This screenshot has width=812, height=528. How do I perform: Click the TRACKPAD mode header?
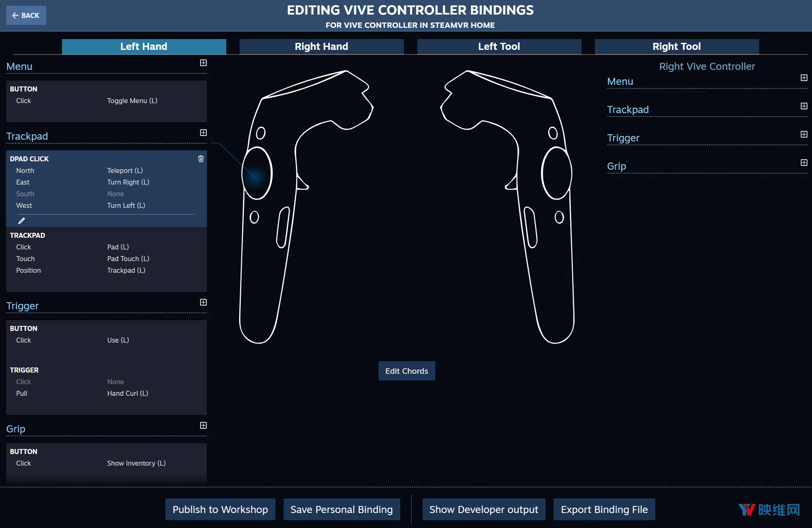click(27, 235)
